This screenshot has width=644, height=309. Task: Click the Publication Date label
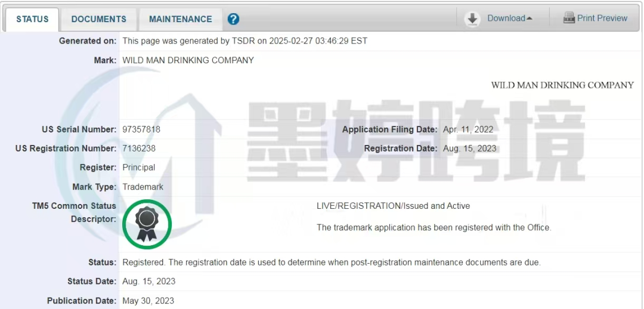click(x=82, y=301)
